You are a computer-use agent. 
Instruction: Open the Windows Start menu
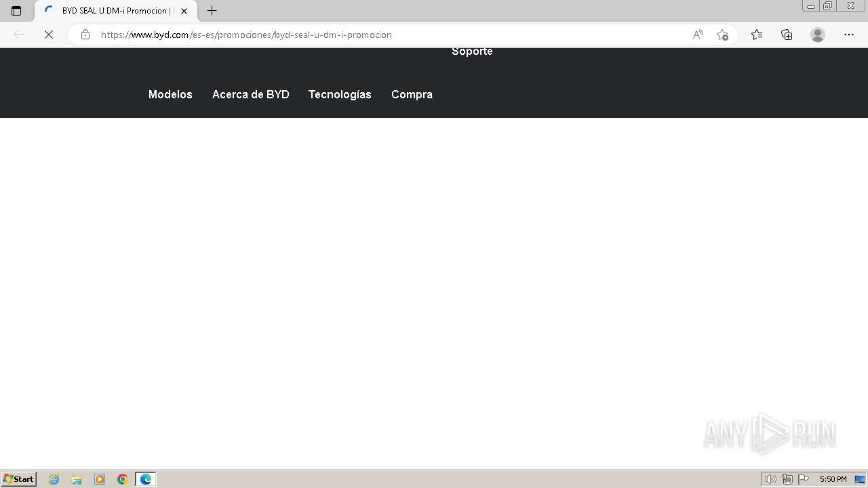[x=18, y=479]
